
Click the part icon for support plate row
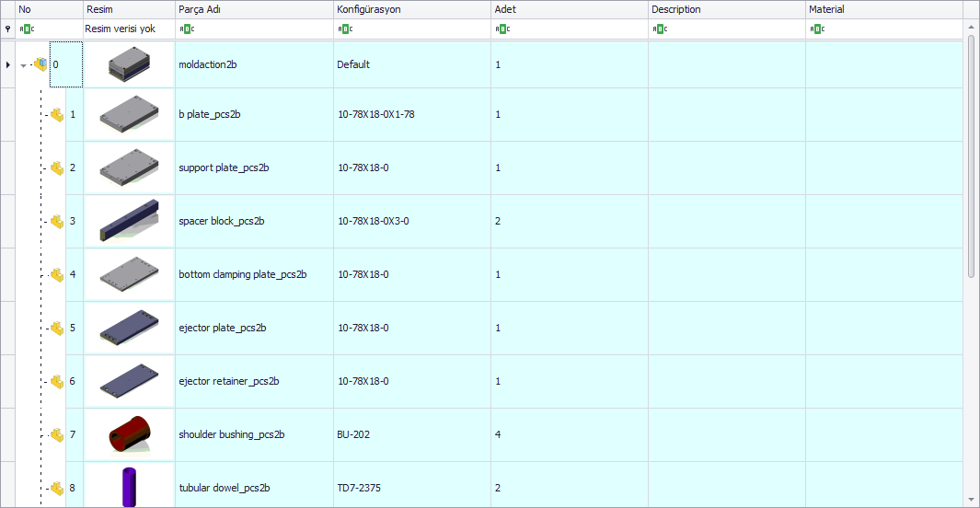(x=57, y=168)
